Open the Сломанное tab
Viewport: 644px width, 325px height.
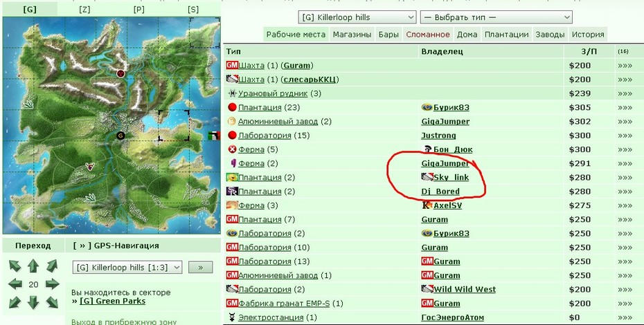(x=428, y=35)
